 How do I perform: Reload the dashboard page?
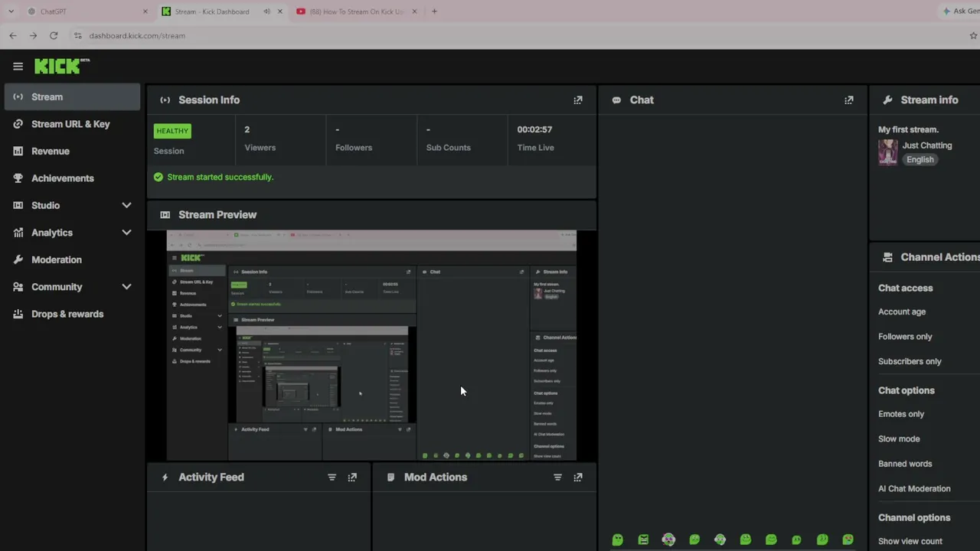(54, 36)
